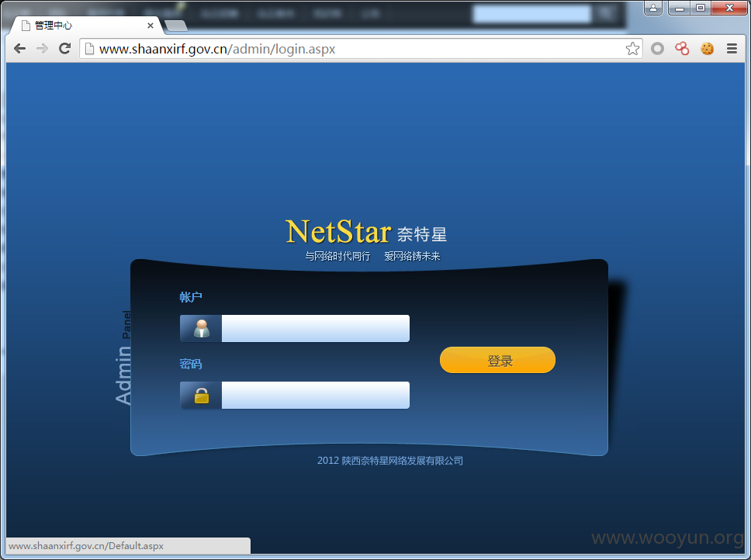Image resolution: width=751 pixels, height=560 pixels.
Task: Minimize the browser window
Action: point(679,8)
